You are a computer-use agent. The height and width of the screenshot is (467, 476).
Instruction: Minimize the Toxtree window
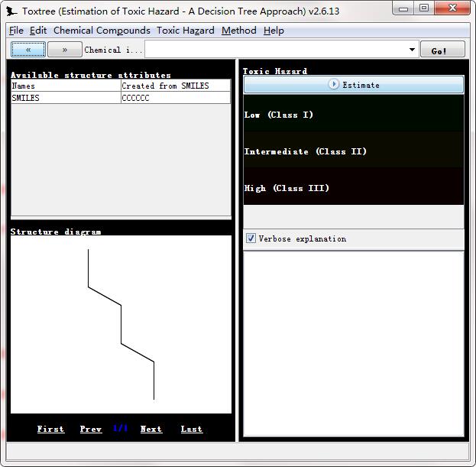coord(405,8)
